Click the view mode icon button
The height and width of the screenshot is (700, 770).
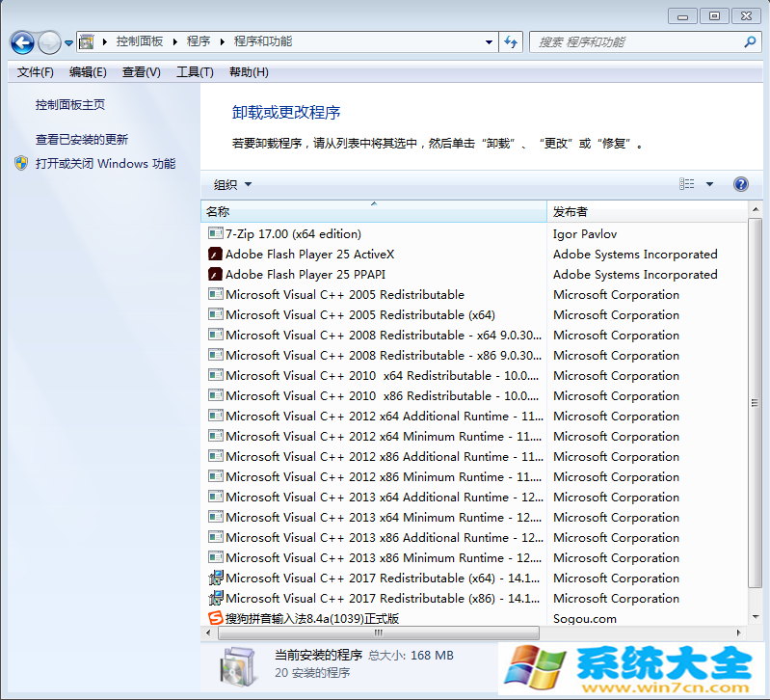tap(687, 184)
